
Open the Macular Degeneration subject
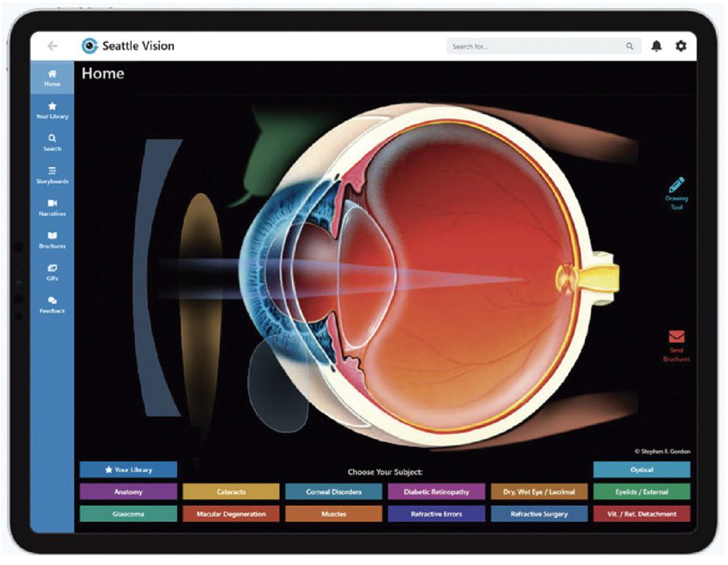click(231, 514)
